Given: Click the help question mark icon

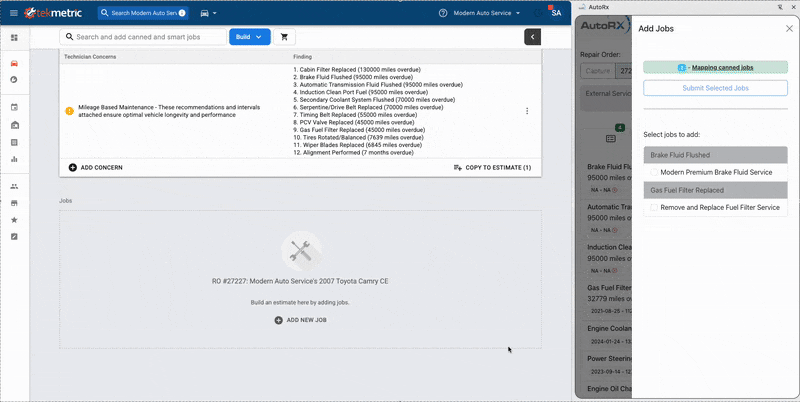Looking at the screenshot, I should (x=443, y=13).
